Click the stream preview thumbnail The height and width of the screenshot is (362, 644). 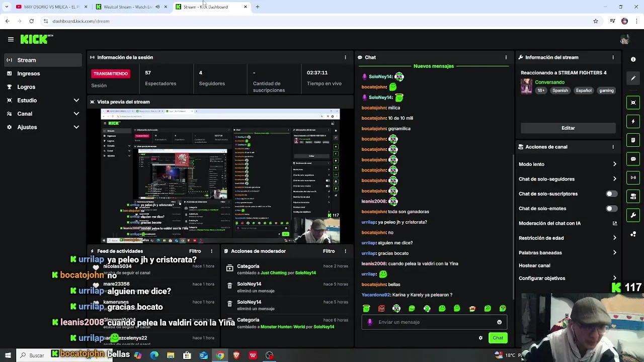[x=220, y=176]
